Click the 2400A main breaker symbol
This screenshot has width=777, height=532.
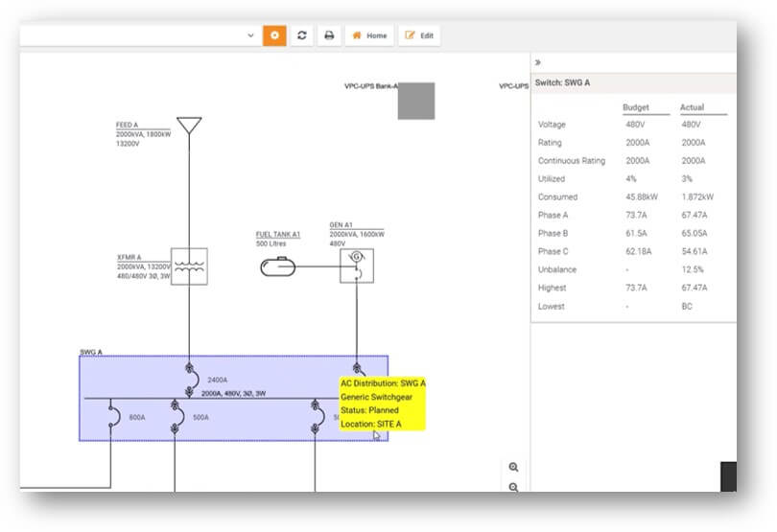(x=190, y=379)
